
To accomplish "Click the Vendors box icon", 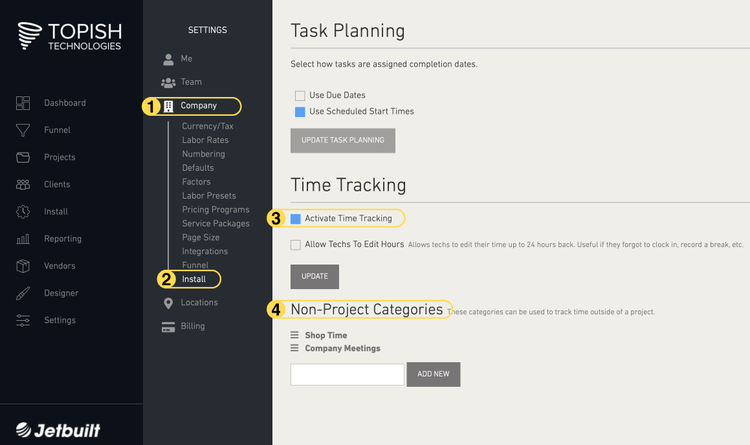I will pyautogui.click(x=23, y=266).
